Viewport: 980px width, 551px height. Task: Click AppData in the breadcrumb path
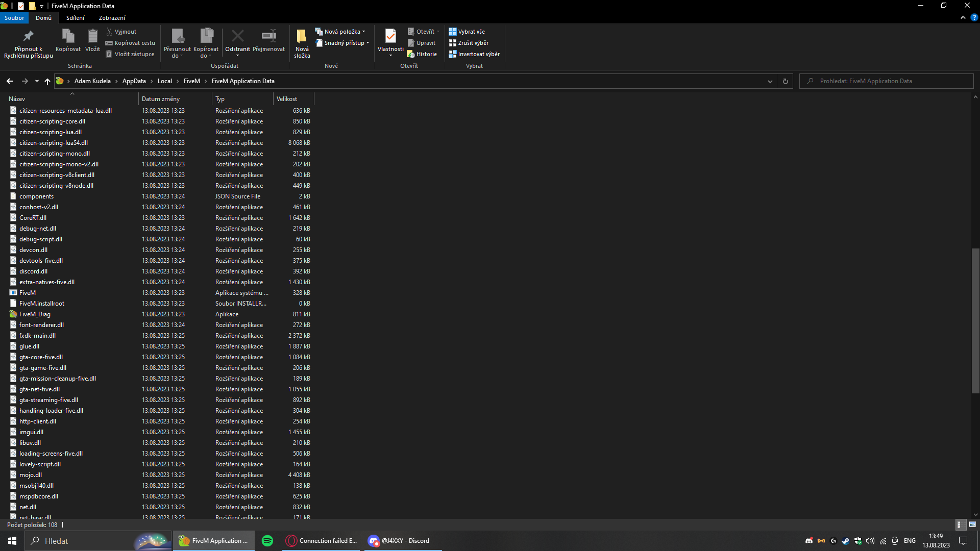[x=134, y=81]
